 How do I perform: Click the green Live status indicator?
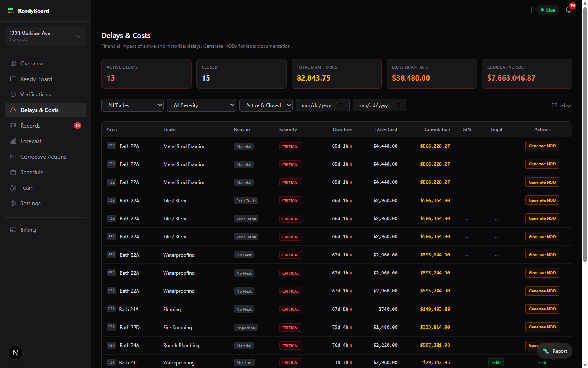click(548, 10)
